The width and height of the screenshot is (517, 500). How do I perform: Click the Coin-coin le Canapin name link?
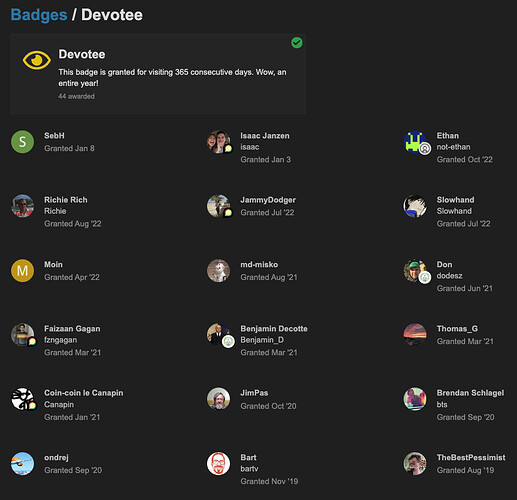tap(84, 393)
